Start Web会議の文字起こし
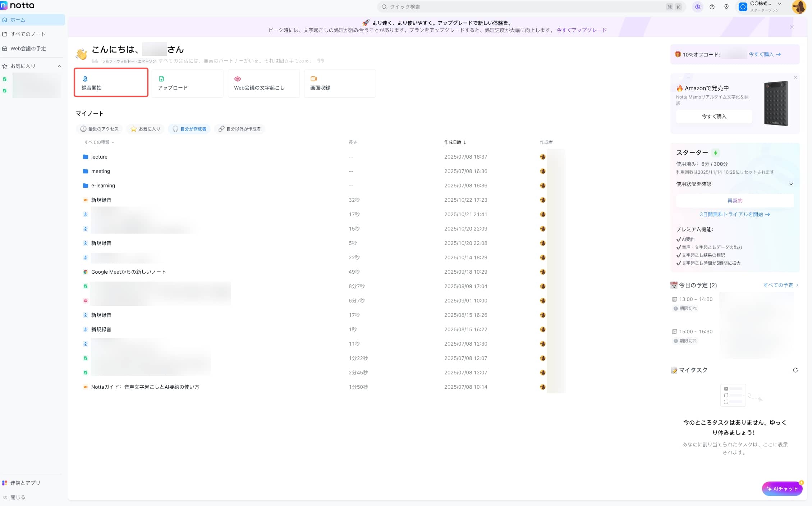This screenshot has width=812, height=506. [x=263, y=83]
